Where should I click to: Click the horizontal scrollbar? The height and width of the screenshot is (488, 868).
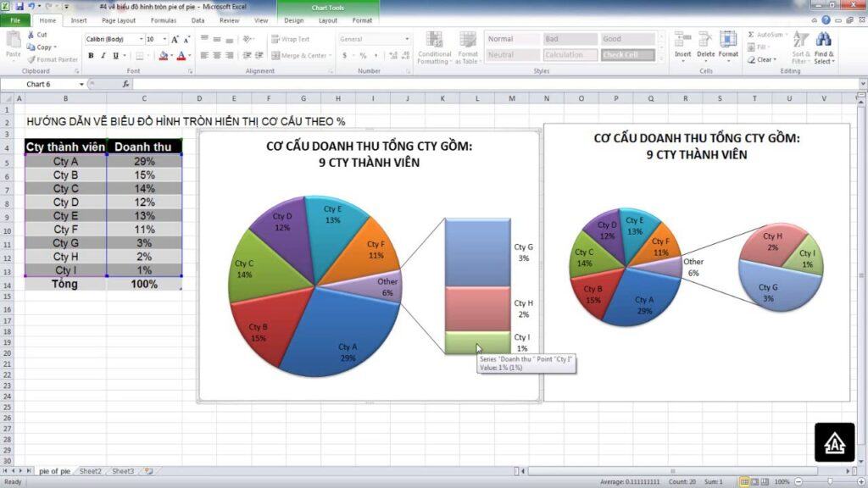coord(672,471)
